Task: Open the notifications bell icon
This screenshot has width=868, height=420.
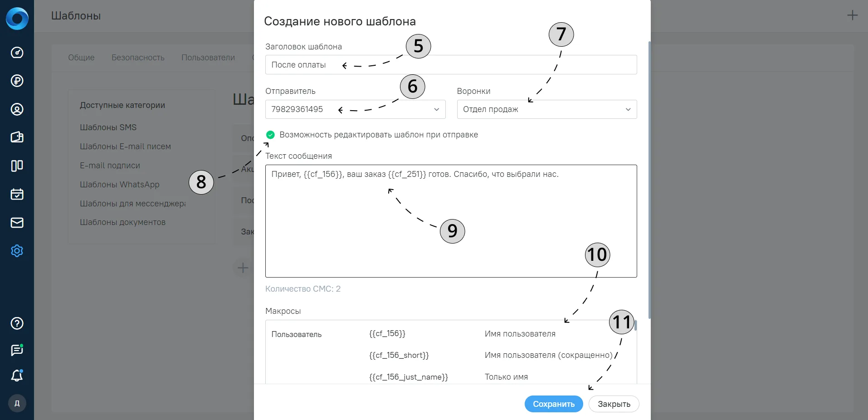Action: [x=17, y=376]
